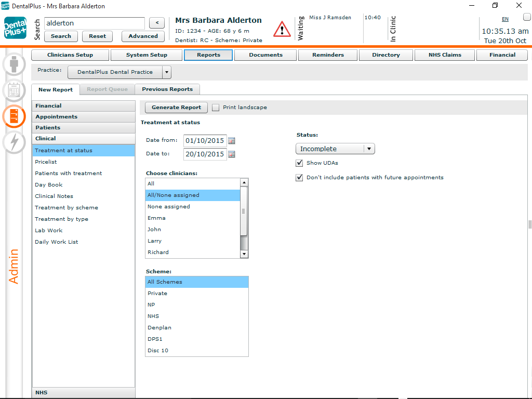Screen dimensions: 532x399
Task: Click the red patient alert warning icon
Action: pyautogui.click(x=282, y=29)
